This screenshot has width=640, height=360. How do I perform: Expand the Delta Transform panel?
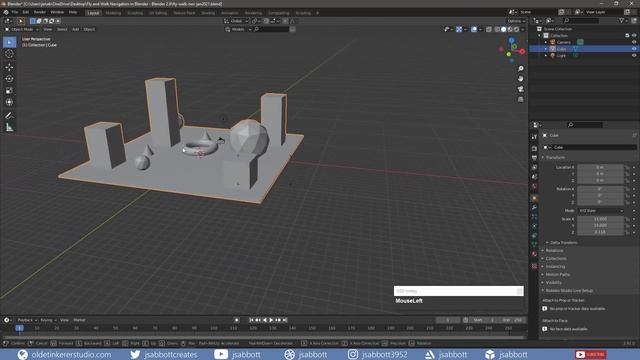pyautogui.click(x=563, y=242)
